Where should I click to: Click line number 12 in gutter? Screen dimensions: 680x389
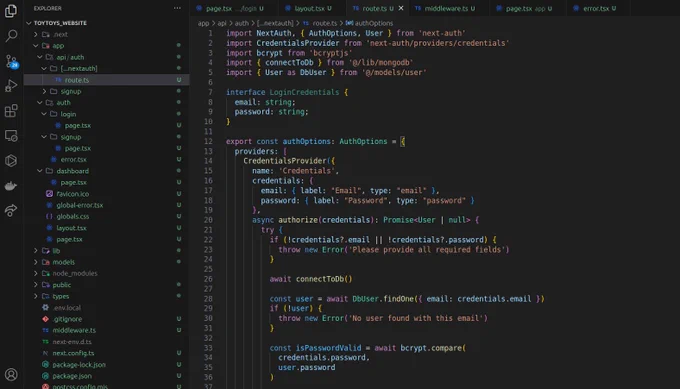(x=208, y=141)
